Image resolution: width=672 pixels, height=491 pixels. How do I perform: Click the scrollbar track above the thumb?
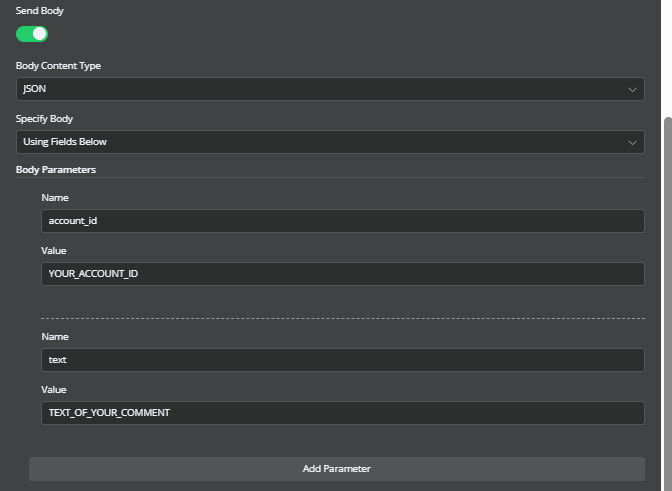[668, 58]
